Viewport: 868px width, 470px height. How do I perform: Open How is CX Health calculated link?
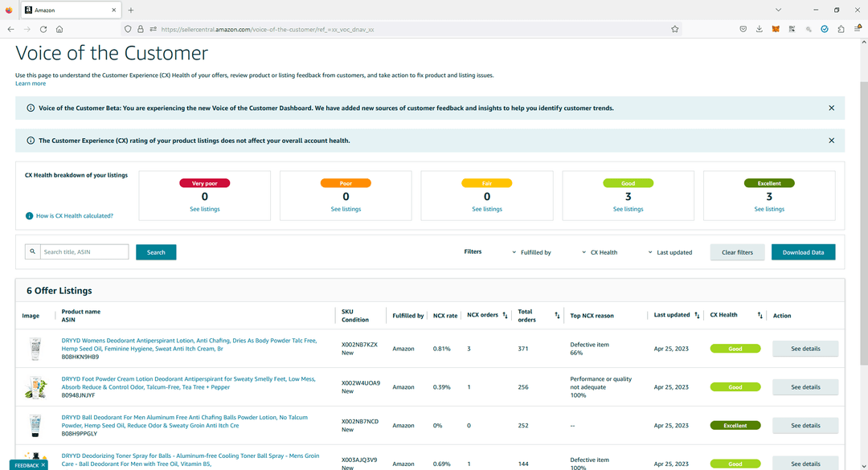click(x=75, y=216)
